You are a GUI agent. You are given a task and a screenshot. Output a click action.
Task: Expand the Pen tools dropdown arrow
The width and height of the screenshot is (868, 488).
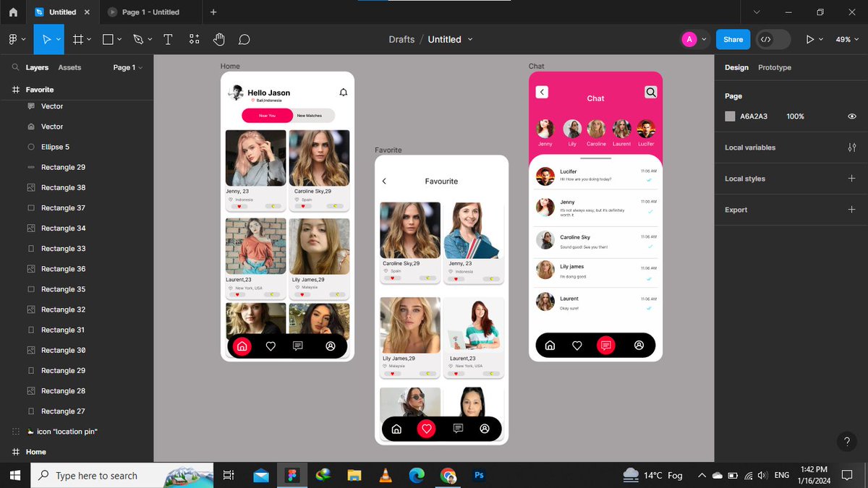(150, 40)
